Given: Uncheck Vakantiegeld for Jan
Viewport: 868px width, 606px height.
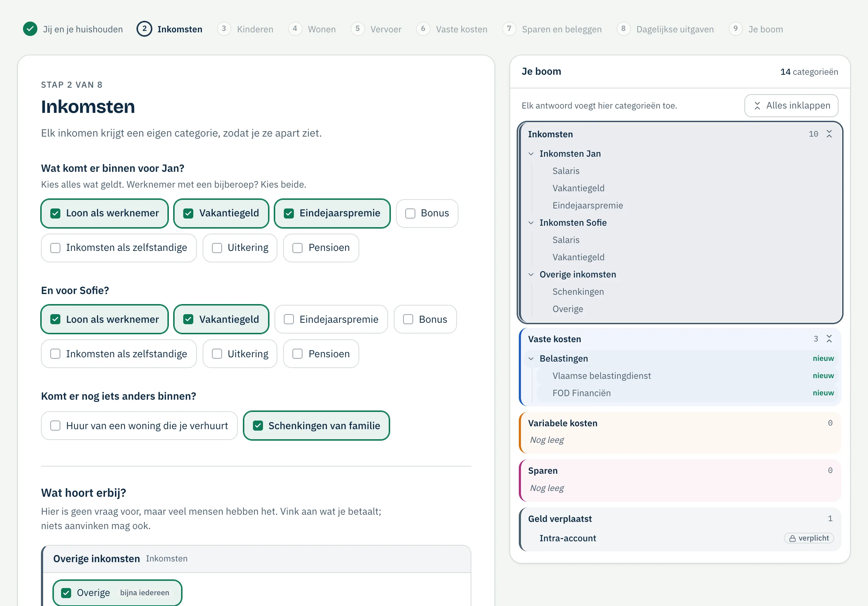Looking at the screenshot, I should pos(221,214).
